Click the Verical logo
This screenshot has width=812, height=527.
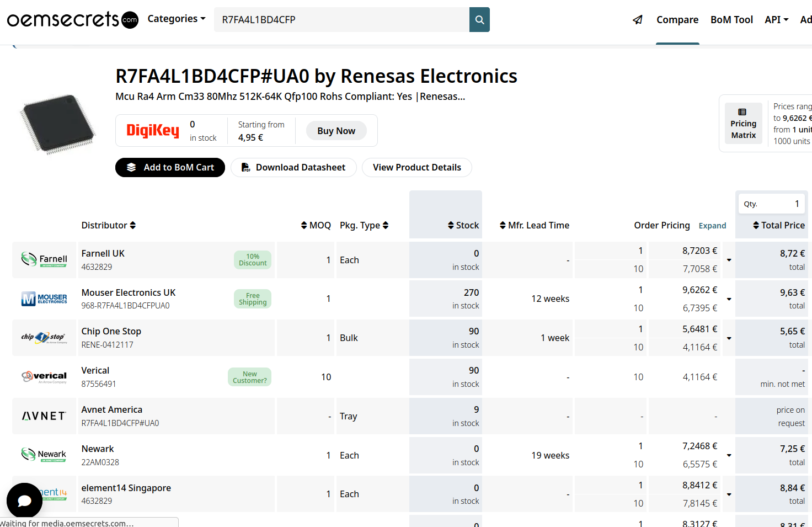coord(44,377)
